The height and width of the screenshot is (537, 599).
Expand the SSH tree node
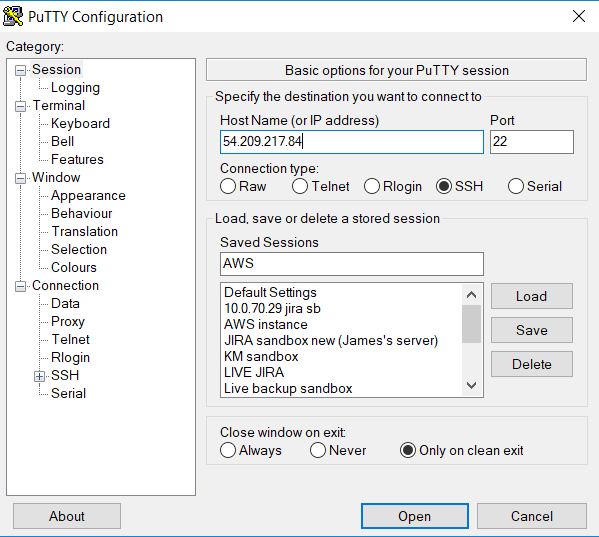(x=39, y=376)
